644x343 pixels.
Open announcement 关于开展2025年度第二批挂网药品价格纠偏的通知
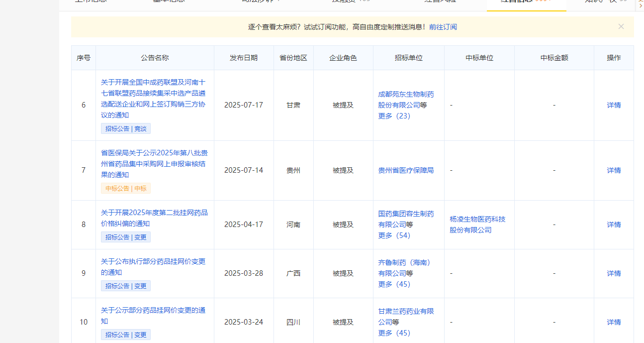(154, 218)
